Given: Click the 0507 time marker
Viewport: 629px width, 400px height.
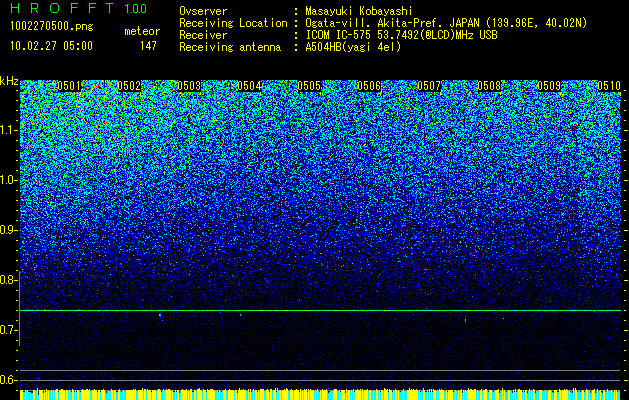Looking at the screenshot, I should coord(429,86).
